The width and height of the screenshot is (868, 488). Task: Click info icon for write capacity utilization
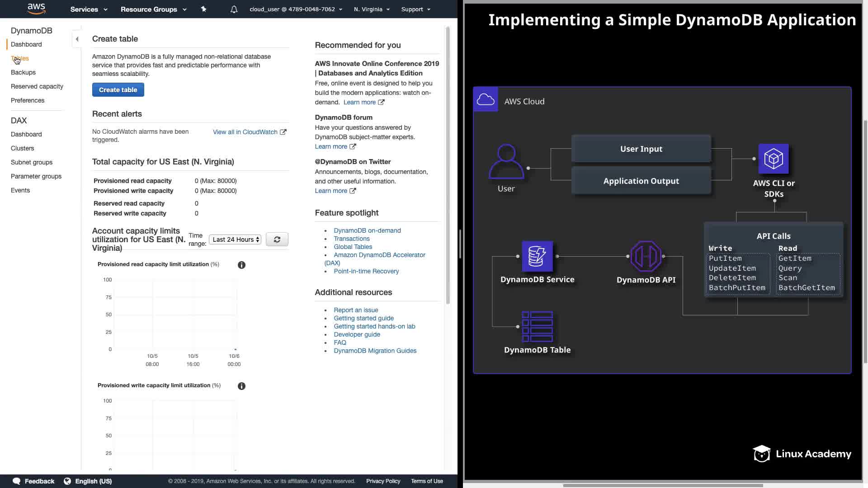(241, 386)
